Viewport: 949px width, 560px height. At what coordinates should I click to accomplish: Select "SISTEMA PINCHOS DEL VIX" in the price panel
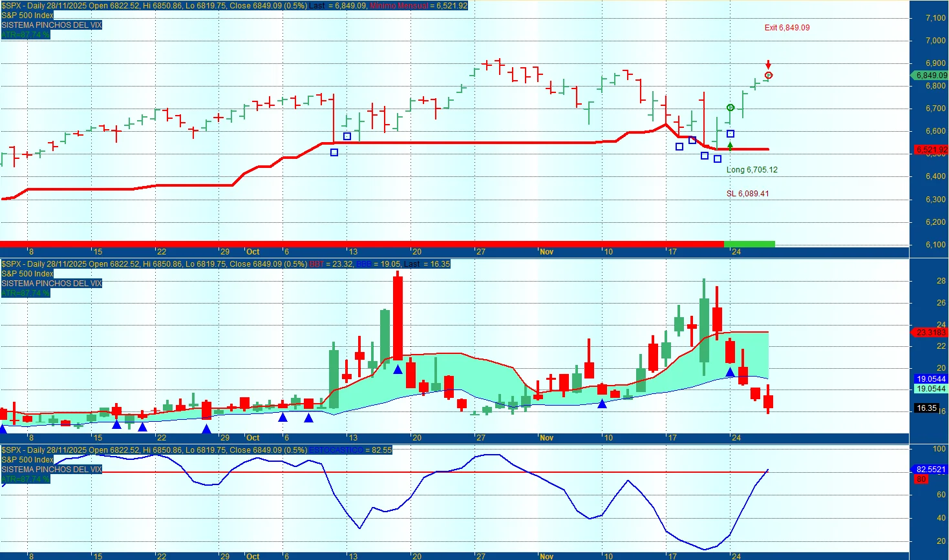pyautogui.click(x=52, y=25)
